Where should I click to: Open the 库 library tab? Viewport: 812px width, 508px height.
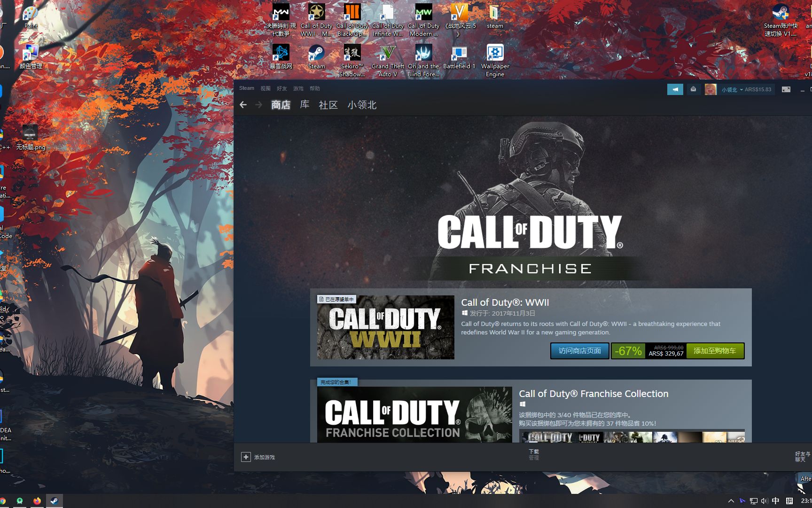pyautogui.click(x=304, y=105)
